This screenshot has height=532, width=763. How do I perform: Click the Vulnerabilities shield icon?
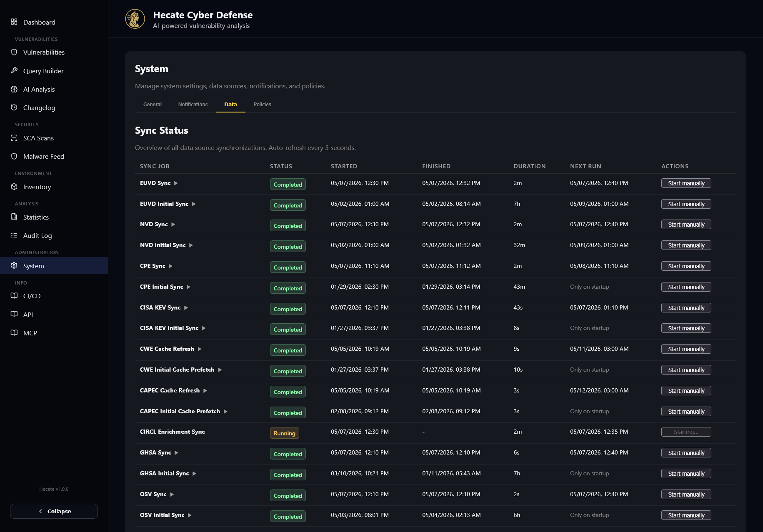tap(14, 52)
